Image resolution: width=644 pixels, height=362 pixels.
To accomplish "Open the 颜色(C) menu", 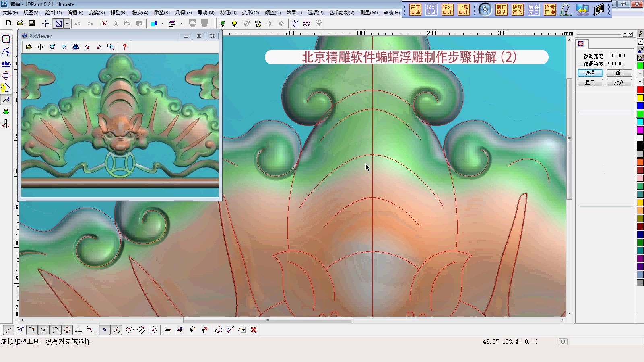I will 273,12.
